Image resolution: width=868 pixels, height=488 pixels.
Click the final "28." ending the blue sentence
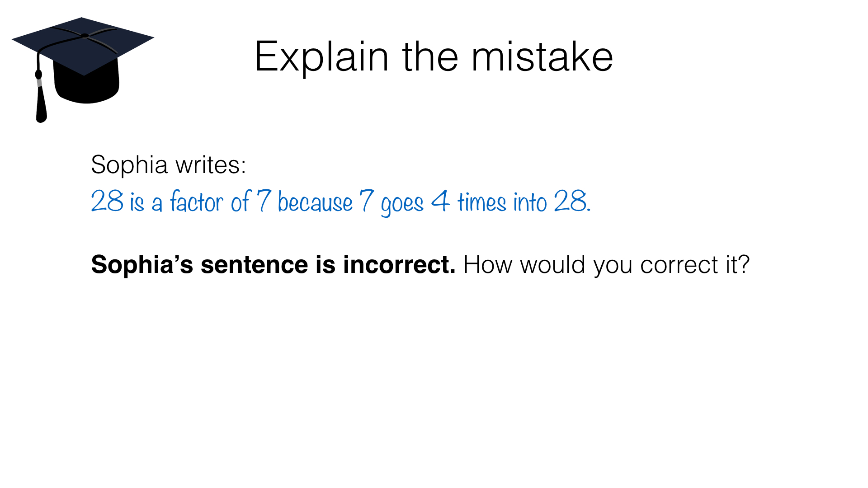[572, 201]
